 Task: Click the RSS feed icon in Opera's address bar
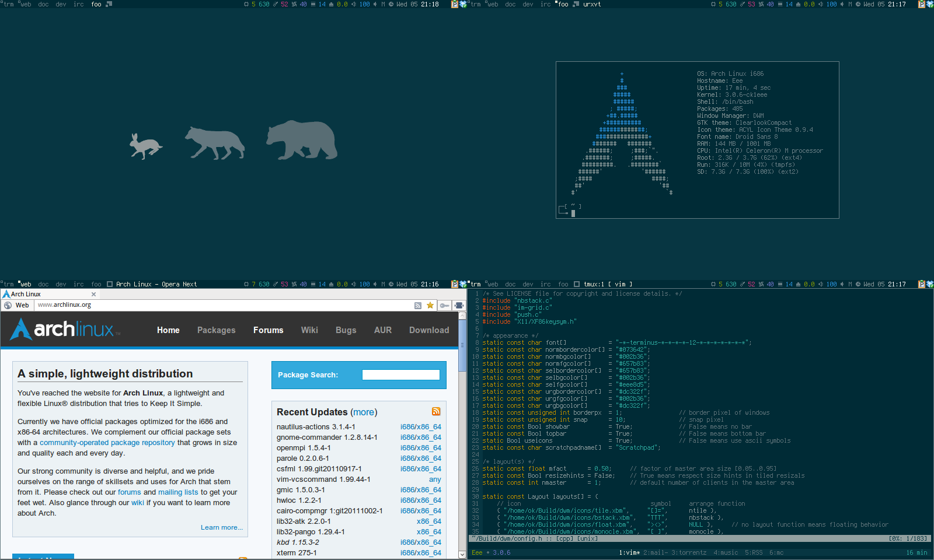point(418,305)
